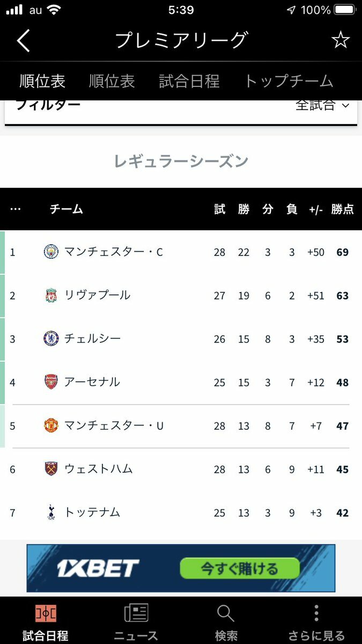Switch to the 試合日程 top tab
This screenshot has width=362, height=644.
(189, 81)
